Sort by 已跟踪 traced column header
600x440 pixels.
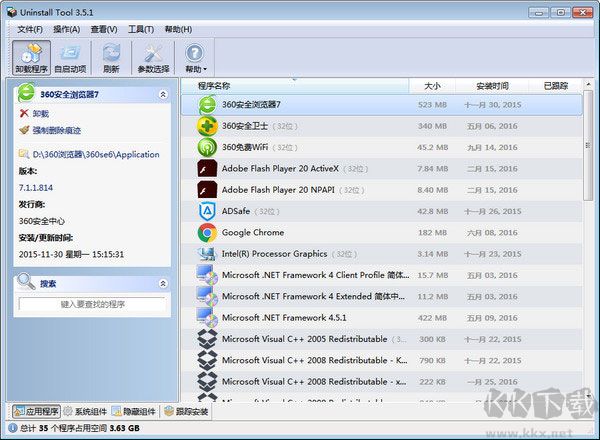556,86
